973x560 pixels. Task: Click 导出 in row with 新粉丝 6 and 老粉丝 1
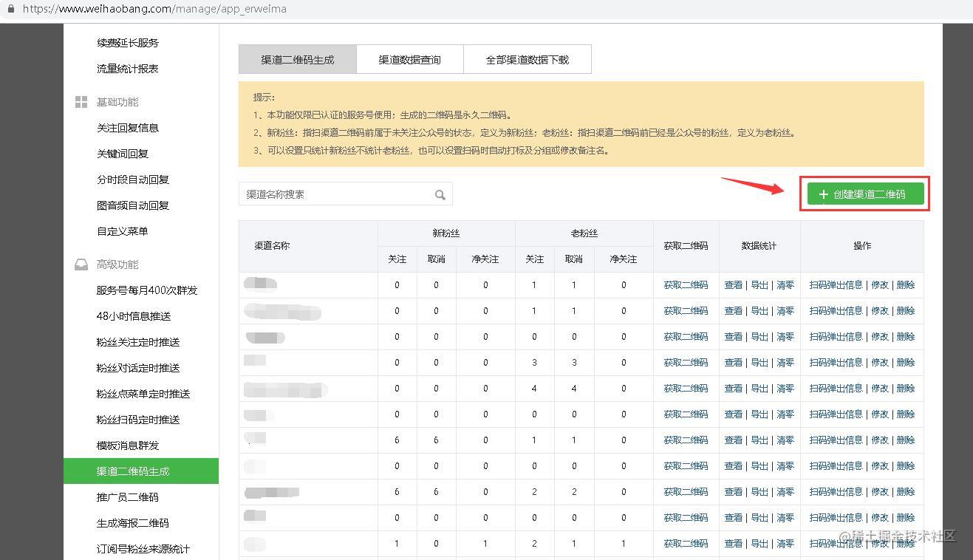point(759,440)
